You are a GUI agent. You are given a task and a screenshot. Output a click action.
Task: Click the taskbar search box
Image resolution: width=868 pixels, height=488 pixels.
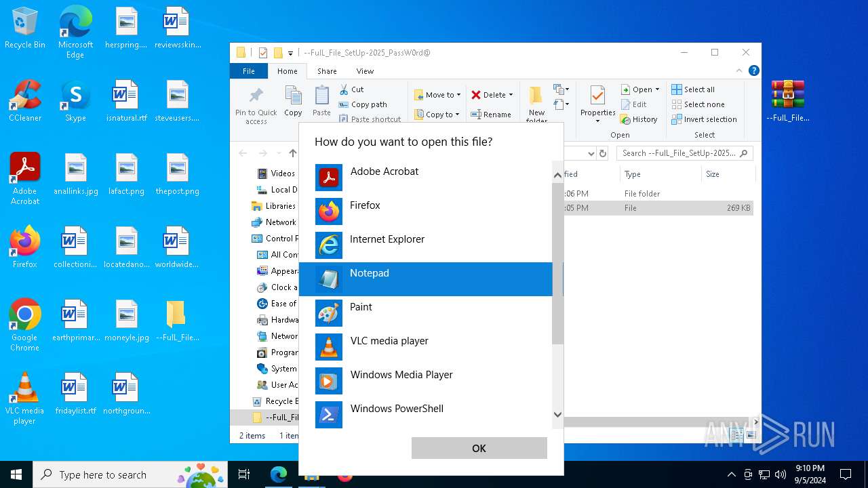130,474
